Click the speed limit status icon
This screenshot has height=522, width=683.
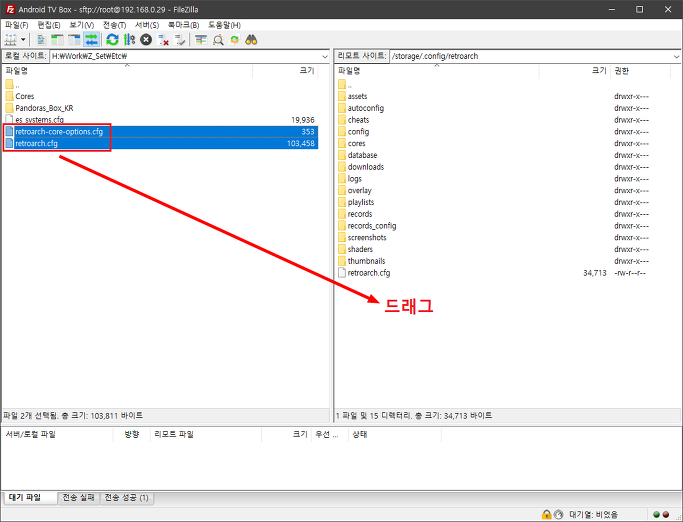pyautogui.click(x=558, y=515)
